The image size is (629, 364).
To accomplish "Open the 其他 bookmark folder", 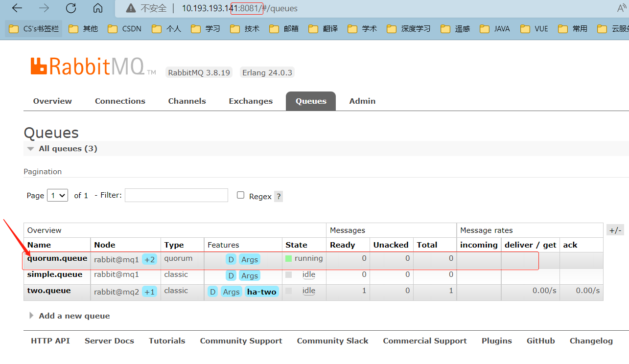I will click(x=83, y=29).
